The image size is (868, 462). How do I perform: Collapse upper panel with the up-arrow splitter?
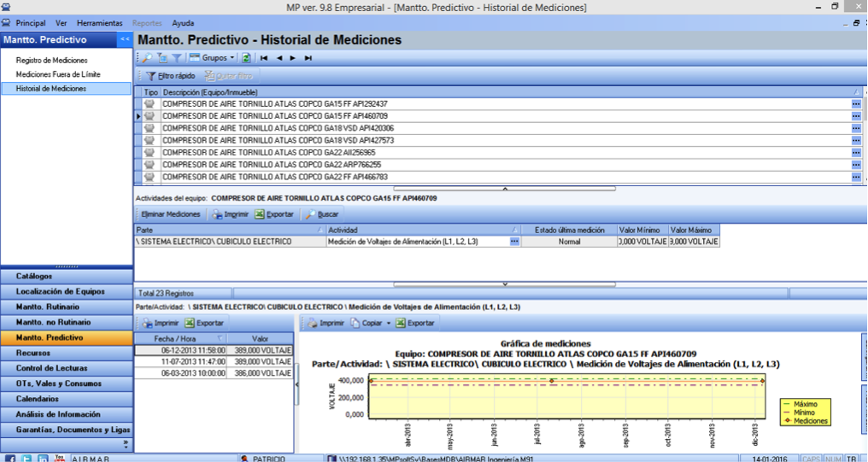(x=505, y=189)
